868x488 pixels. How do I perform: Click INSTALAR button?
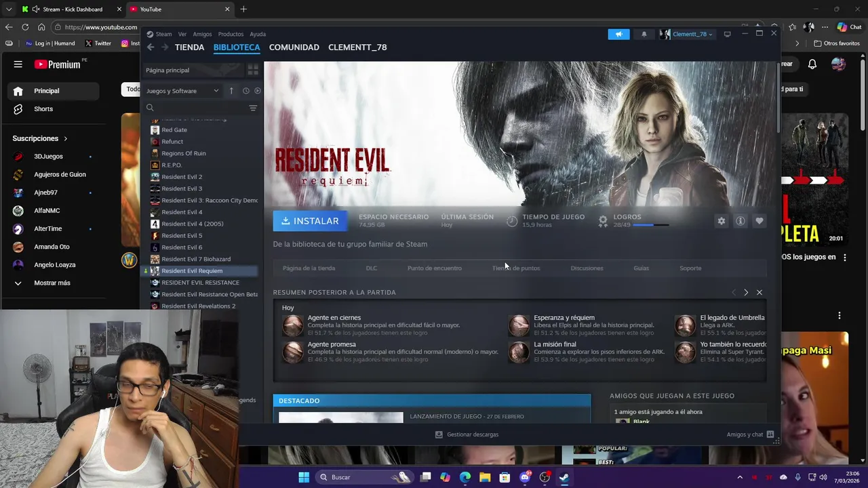click(310, 221)
